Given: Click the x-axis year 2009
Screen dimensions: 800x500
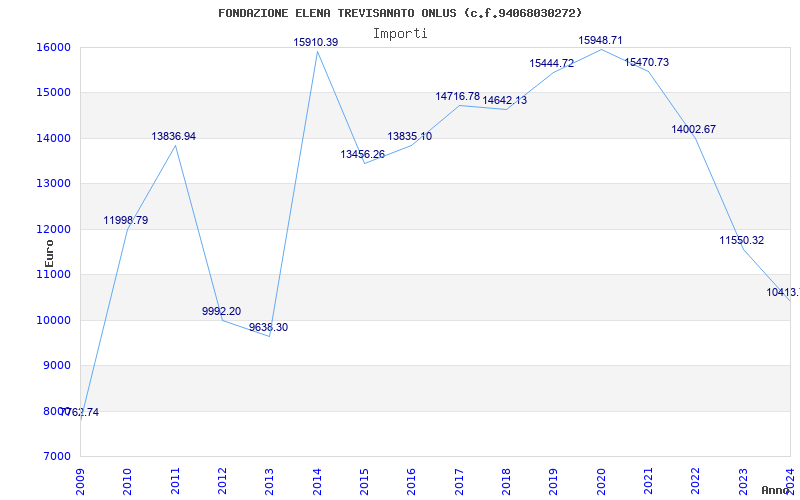Looking at the screenshot, I should point(80,482).
